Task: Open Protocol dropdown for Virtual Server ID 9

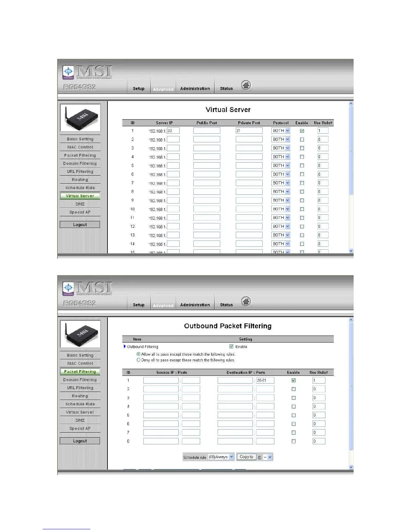Action: click(x=281, y=200)
